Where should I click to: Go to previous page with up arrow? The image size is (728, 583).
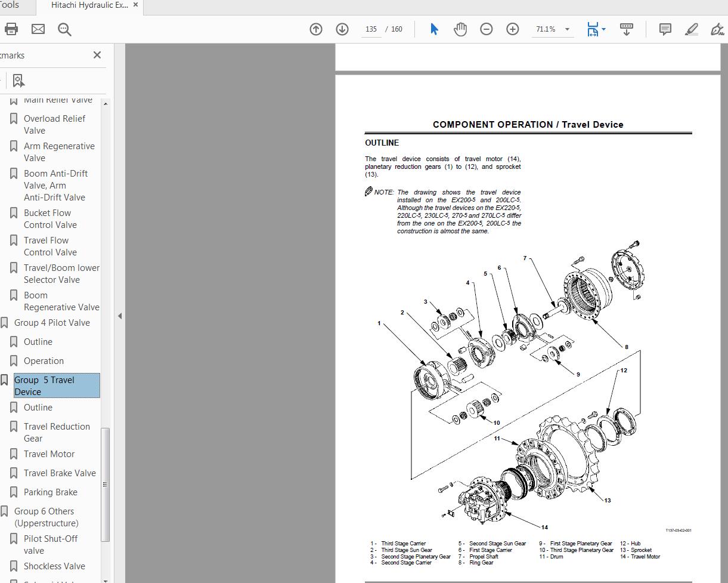coord(316,29)
